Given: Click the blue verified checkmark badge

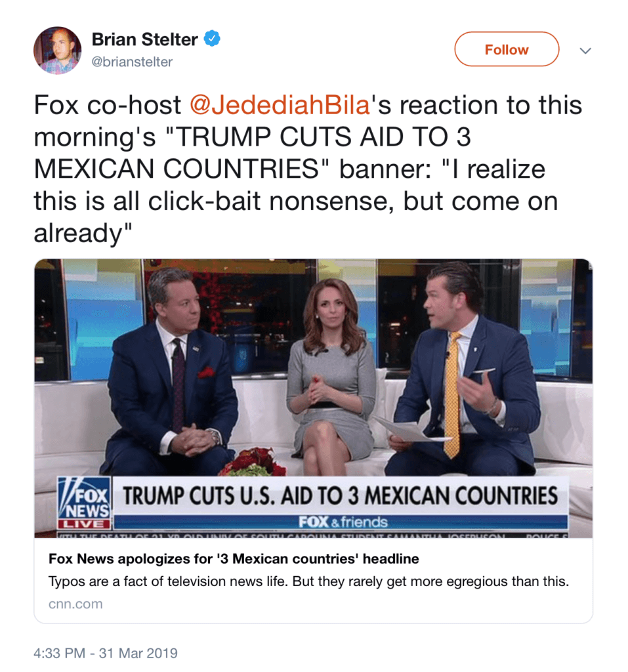Looking at the screenshot, I should pos(212,39).
